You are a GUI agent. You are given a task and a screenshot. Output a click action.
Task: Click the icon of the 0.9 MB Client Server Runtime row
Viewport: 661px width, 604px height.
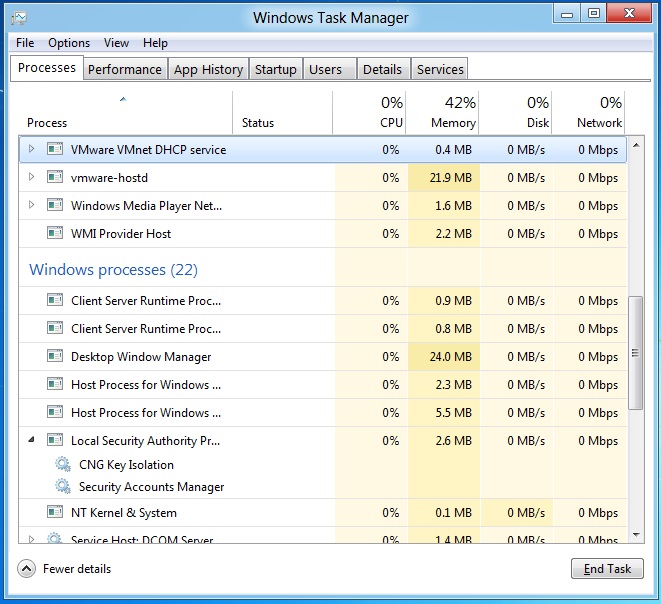point(55,300)
